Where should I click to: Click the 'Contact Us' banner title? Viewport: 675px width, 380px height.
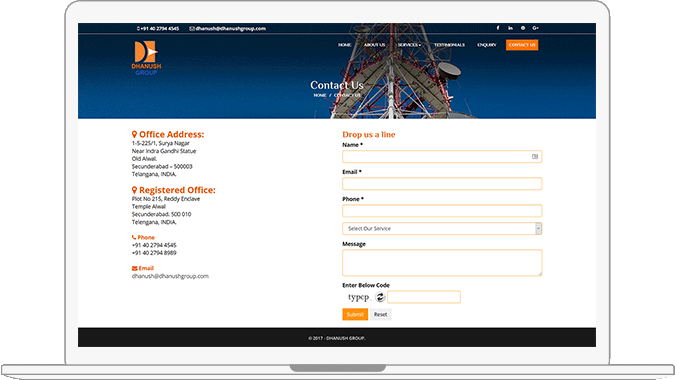(337, 85)
